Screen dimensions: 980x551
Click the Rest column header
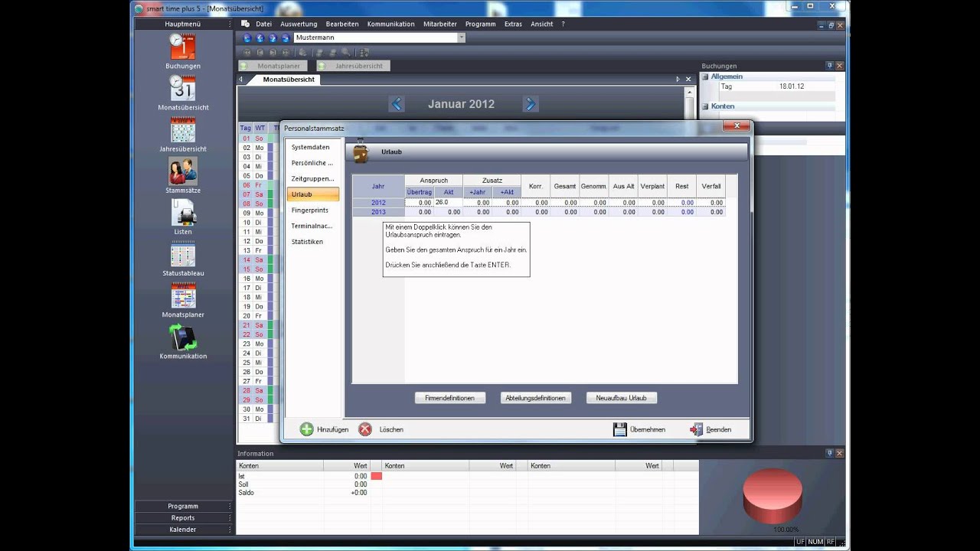click(x=681, y=186)
